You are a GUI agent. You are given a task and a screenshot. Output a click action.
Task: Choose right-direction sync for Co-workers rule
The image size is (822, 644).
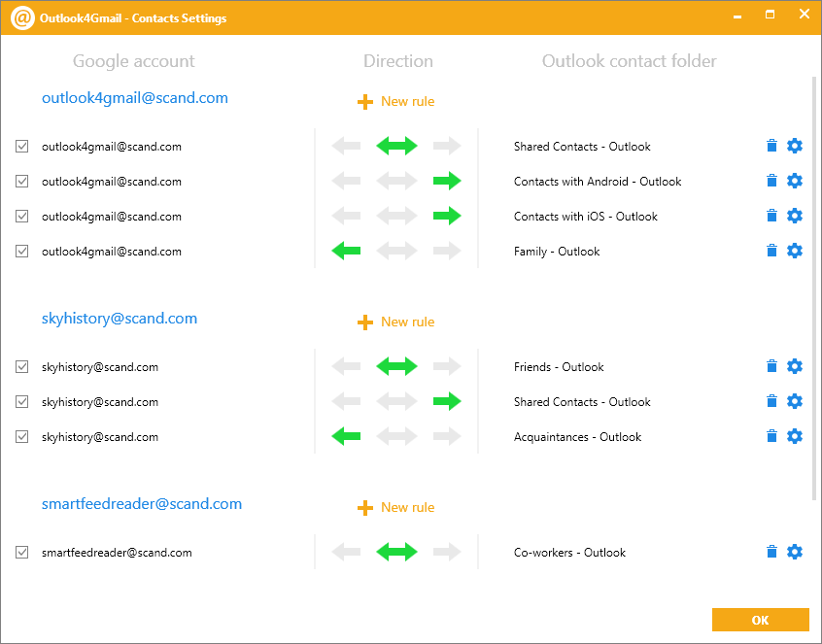447,552
